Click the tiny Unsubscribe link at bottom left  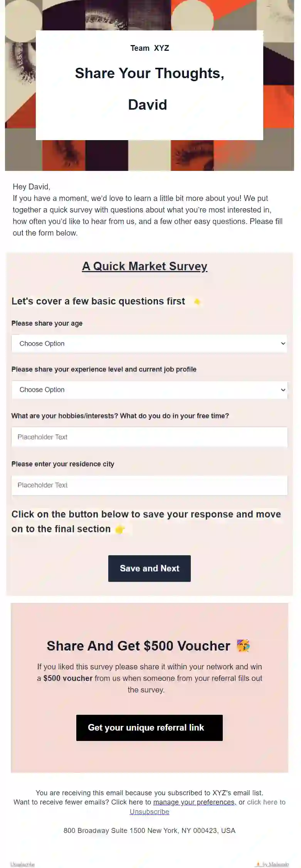click(22, 864)
